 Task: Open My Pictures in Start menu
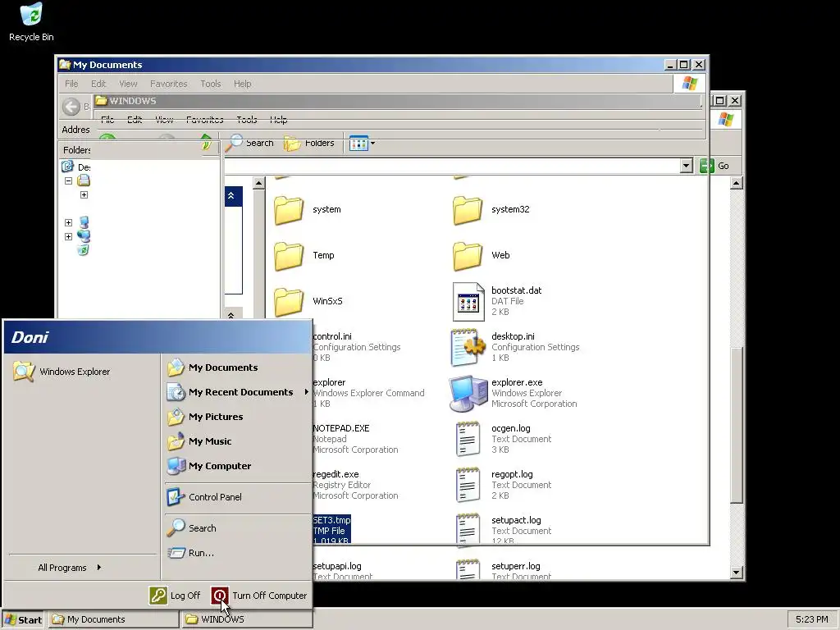204,417
